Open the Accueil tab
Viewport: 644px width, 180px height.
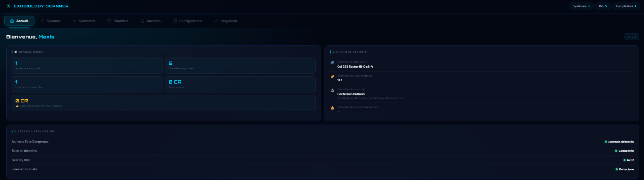(x=19, y=21)
